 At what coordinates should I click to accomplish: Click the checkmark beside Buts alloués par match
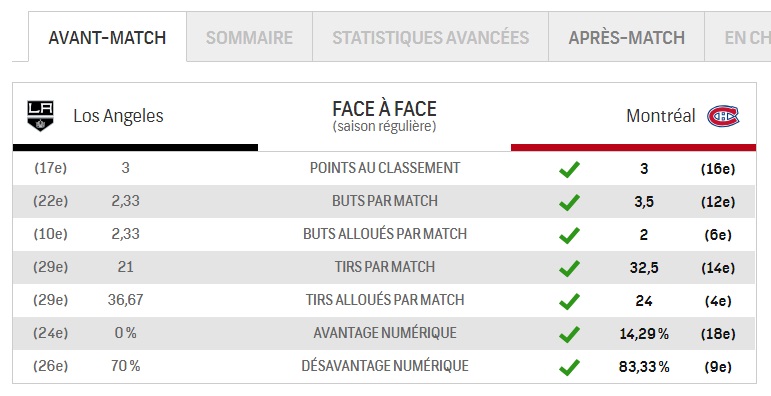(569, 235)
